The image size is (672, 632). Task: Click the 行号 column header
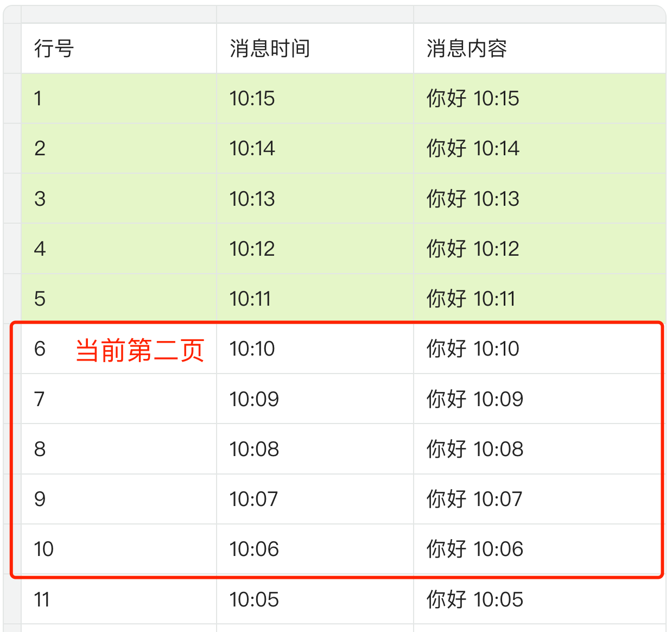[54, 49]
